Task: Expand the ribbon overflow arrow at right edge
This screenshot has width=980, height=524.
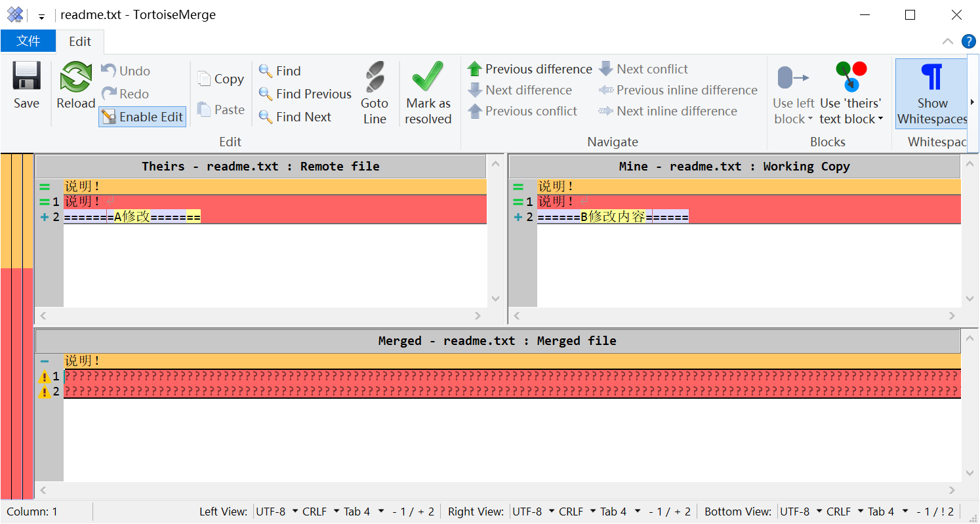Action: click(x=973, y=103)
